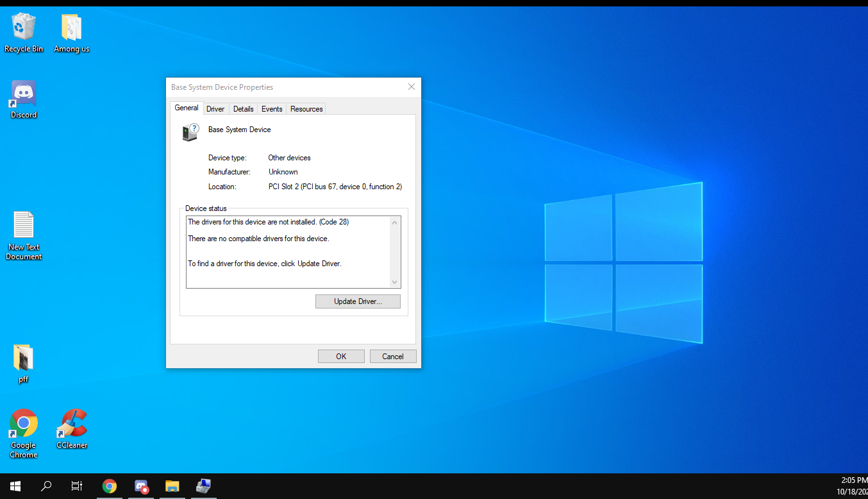868x499 pixels.
Task: Click the Base System Device question mark icon
Action: coord(190,132)
